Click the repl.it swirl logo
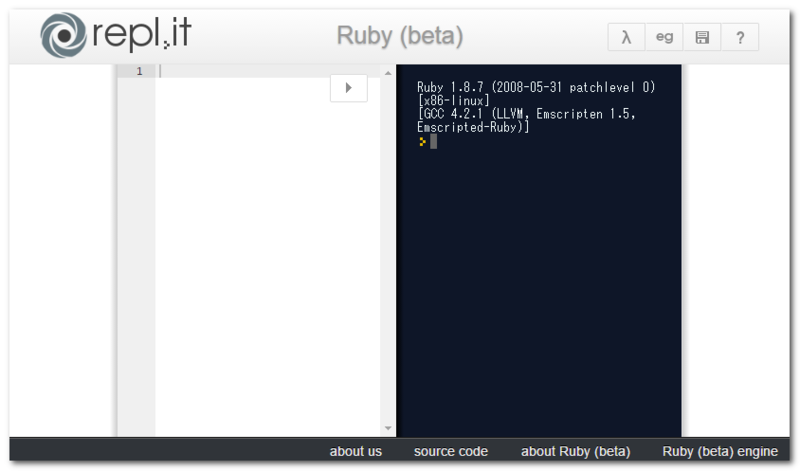This screenshot has height=471, width=800. click(x=64, y=35)
